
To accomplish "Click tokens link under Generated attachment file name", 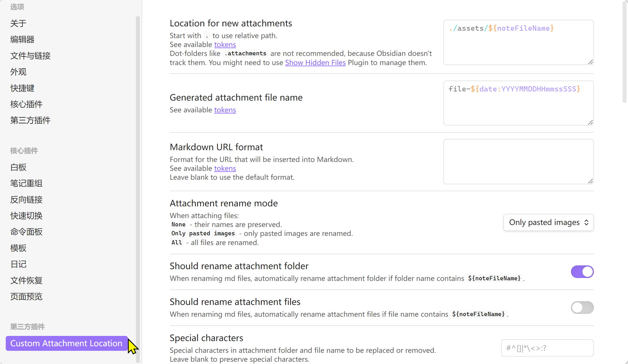I will coord(225,110).
